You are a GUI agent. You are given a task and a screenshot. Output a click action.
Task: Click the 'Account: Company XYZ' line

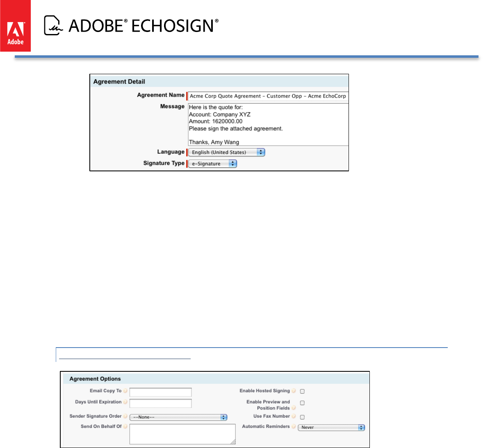coord(220,114)
